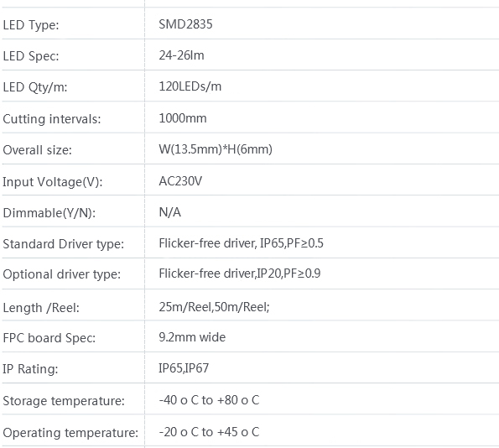
Task: Select the FPC board Spec label
Action: [x=49, y=338]
